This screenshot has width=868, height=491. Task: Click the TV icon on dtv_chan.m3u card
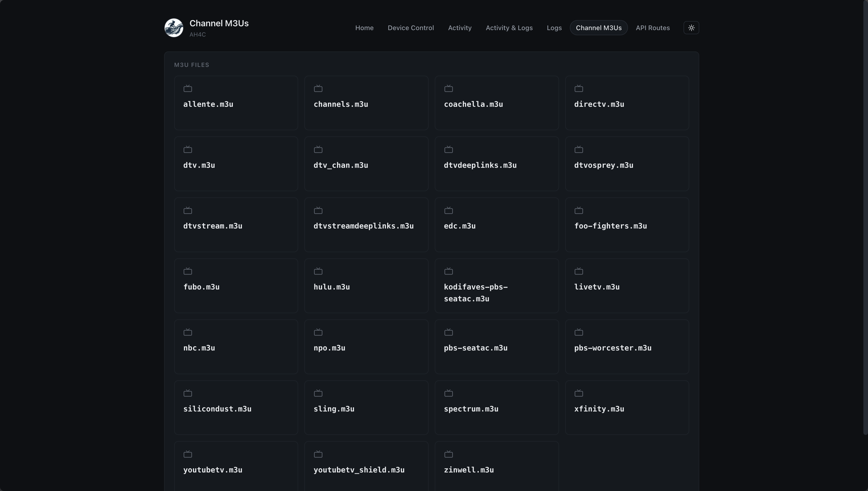coord(318,150)
